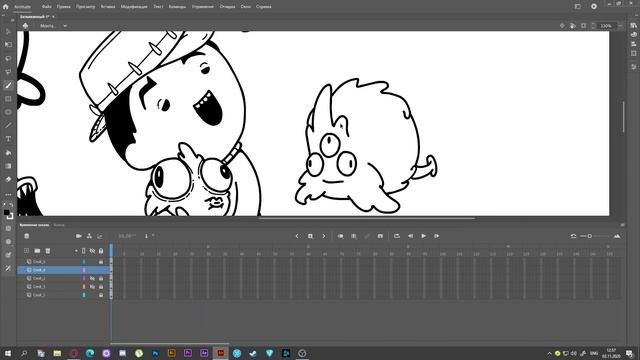Show parenting view in timeline
This screenshot has width=640, height=360.
tap(89, 236)
